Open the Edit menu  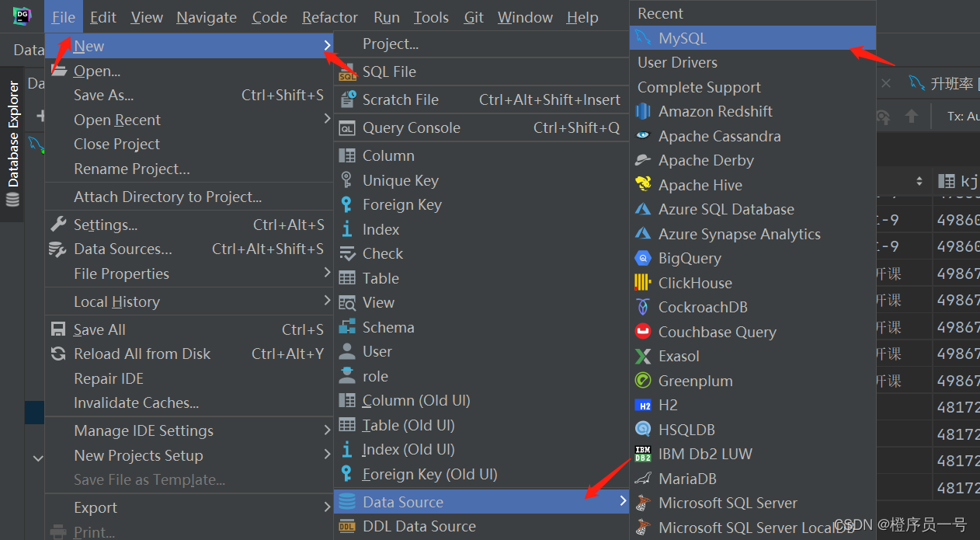[103, 17]
